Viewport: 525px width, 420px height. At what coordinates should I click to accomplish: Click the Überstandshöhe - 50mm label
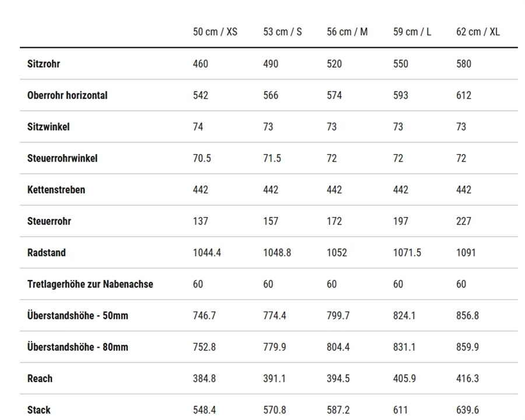point(78,315)
